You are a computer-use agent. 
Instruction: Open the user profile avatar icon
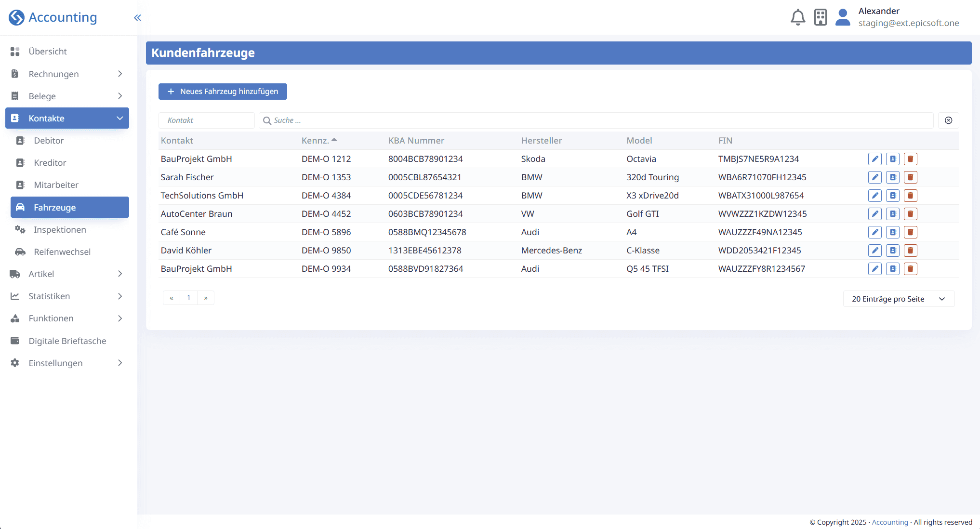843,17
